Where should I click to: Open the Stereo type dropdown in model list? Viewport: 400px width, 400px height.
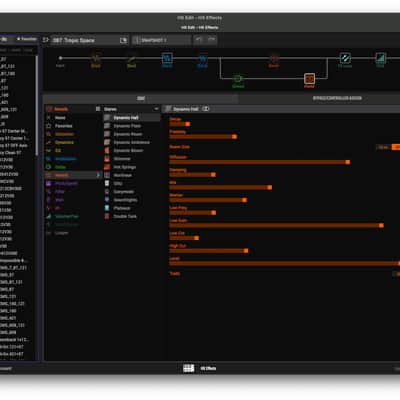pos(131,109)
